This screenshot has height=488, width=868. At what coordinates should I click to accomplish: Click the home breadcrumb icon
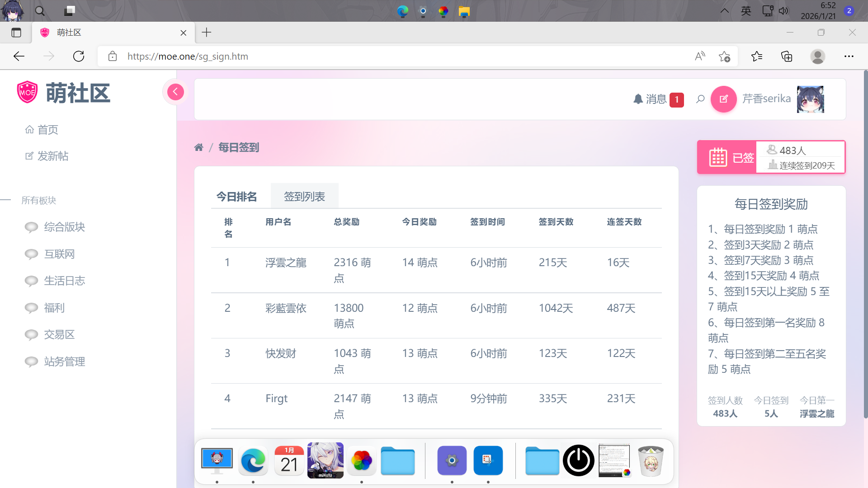click(x=198, y=147)
